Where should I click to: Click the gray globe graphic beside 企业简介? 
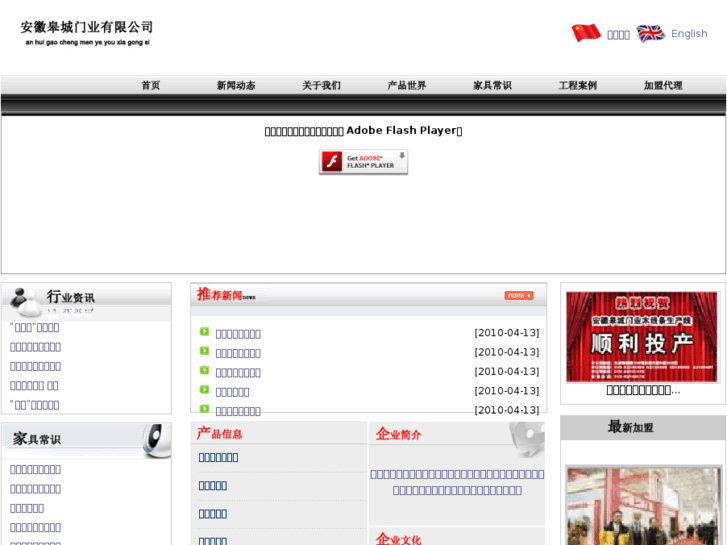pos(527,439)
